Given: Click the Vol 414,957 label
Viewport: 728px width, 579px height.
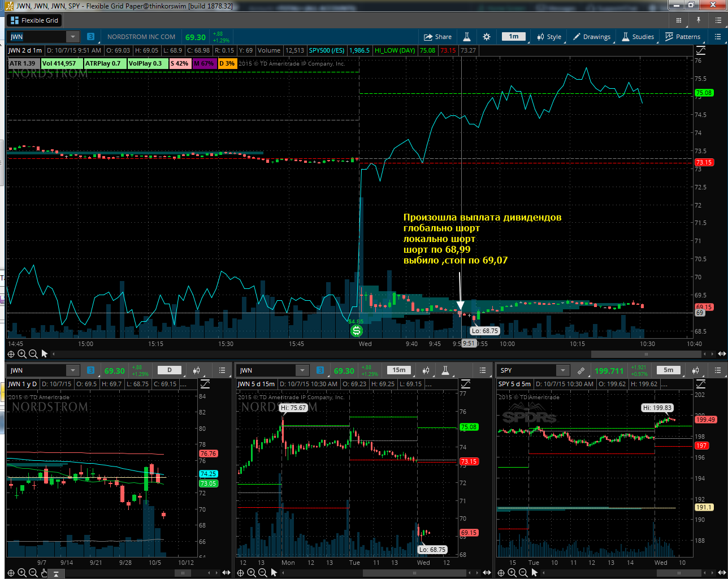Looking at the screenshot, I should [62, 63].
